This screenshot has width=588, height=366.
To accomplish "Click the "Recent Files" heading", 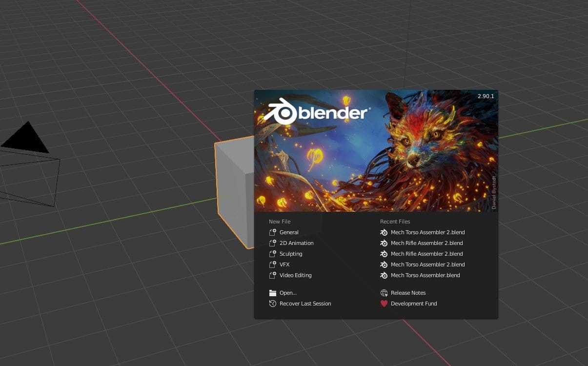I will pos(395,222).
